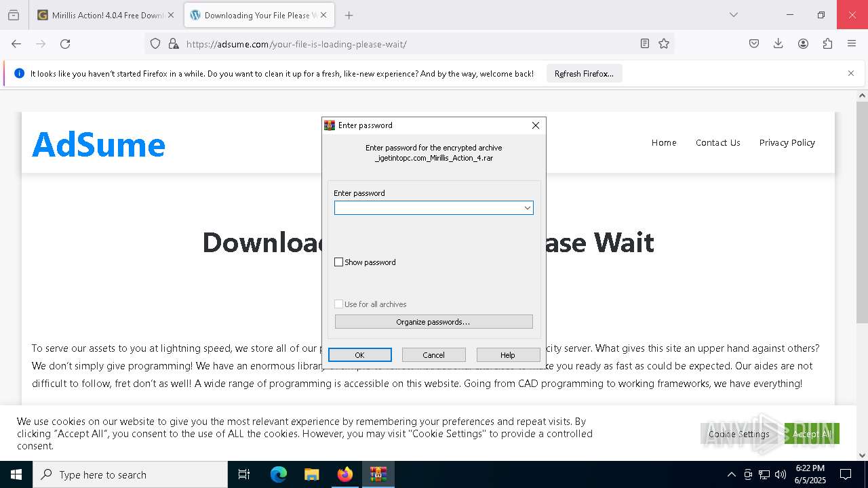Image resolution: width=868 pixels, height=488 pixels.
Task: Open Task View on the taskbar
Action: [x=244, y=474]
